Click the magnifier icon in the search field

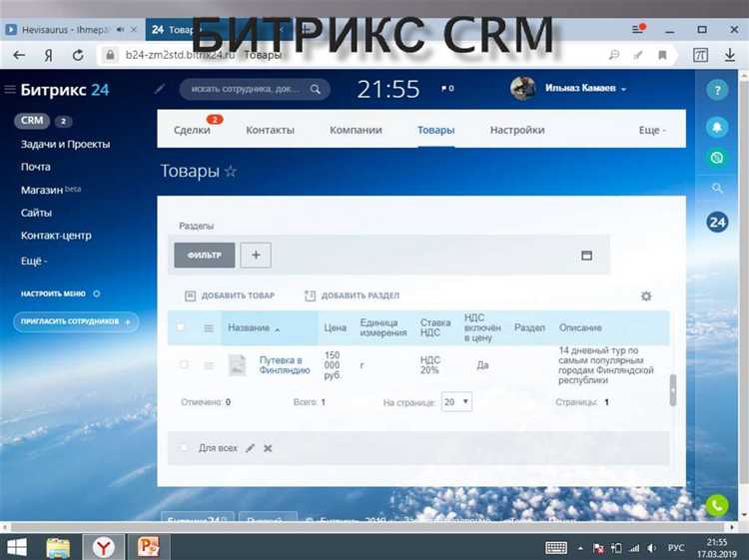(x=316, y=89)
